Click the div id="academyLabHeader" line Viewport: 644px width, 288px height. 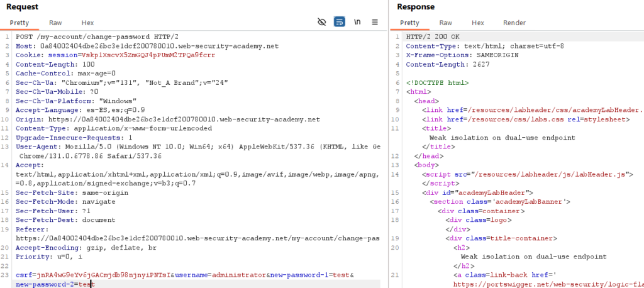(477, 192)
